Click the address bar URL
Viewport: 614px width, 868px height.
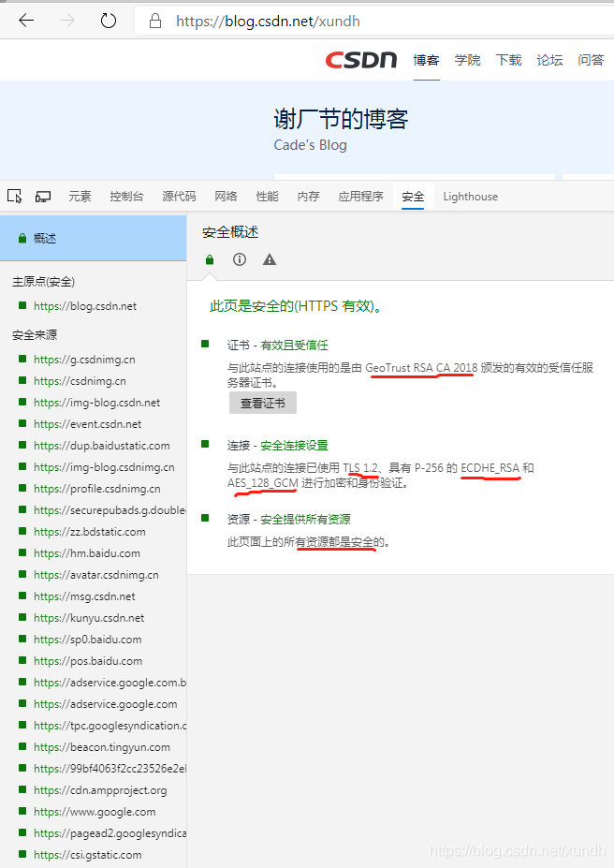click(x=268, y=21)
